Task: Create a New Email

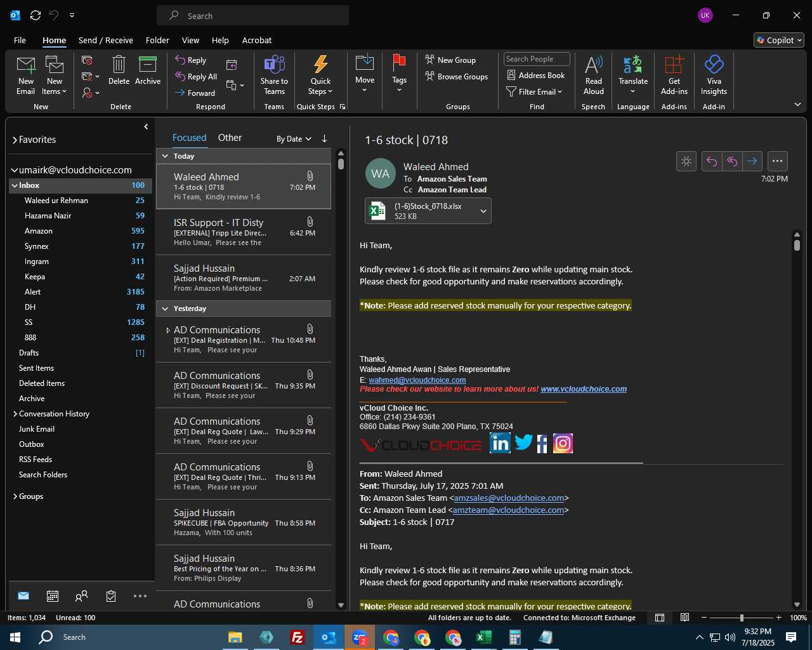Action: click(26, 76)
